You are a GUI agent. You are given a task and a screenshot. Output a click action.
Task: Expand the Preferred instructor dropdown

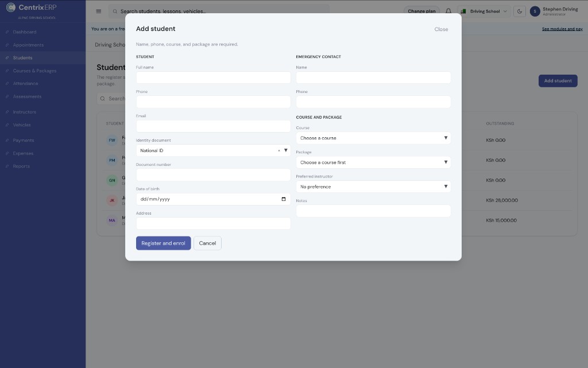373,187
